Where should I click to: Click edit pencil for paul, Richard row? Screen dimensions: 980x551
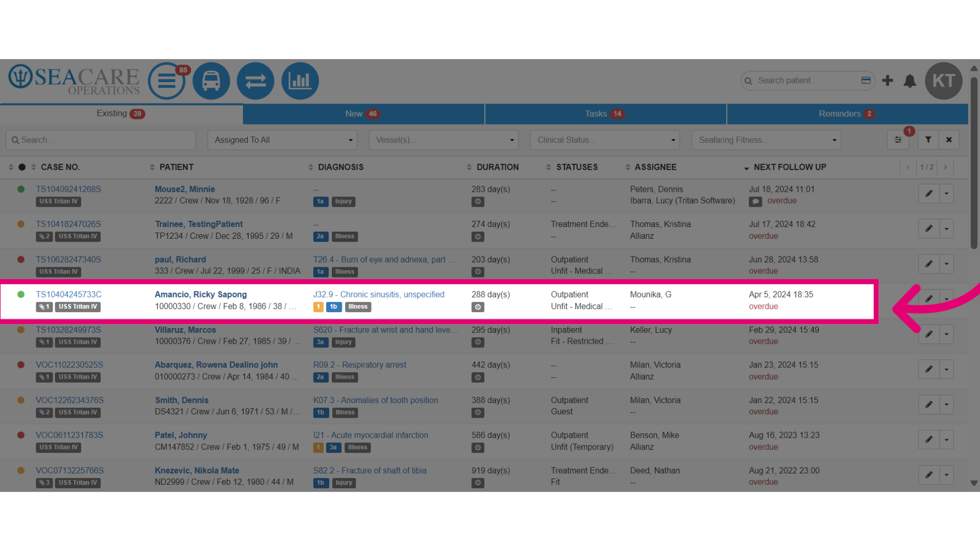coord(929,264)
